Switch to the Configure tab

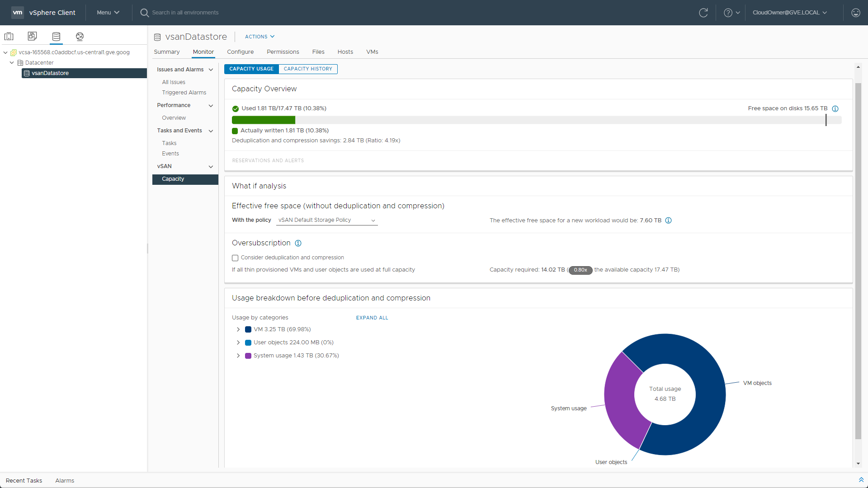tap(241, 52)
